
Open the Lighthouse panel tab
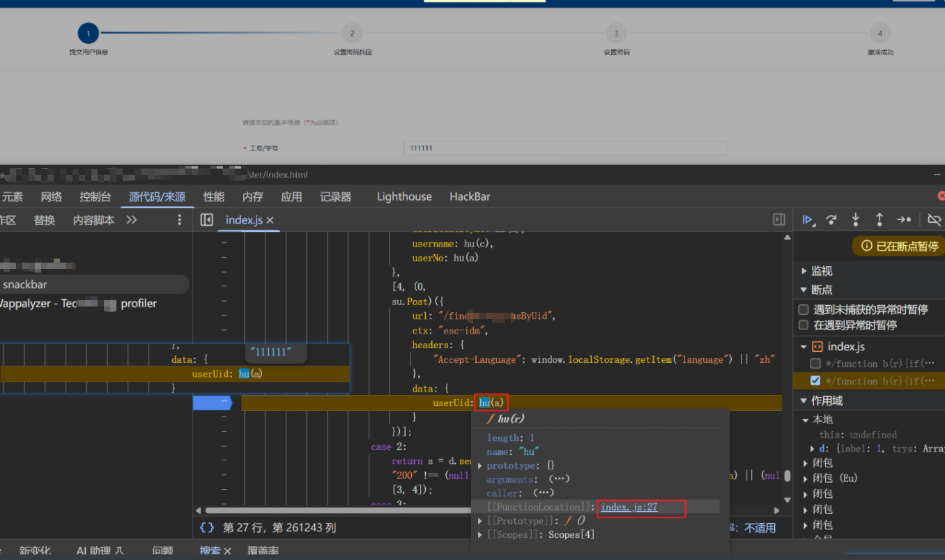pos(404,196)
